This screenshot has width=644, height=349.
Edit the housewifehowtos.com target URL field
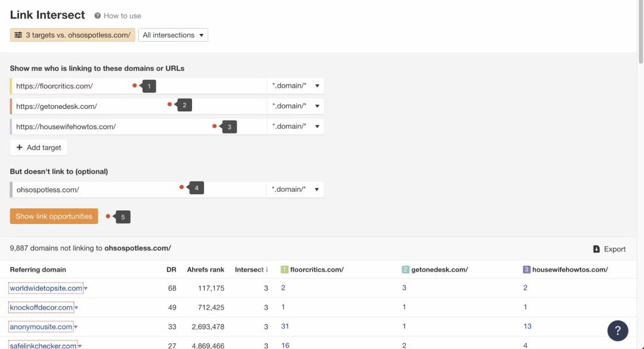[139, 127]
